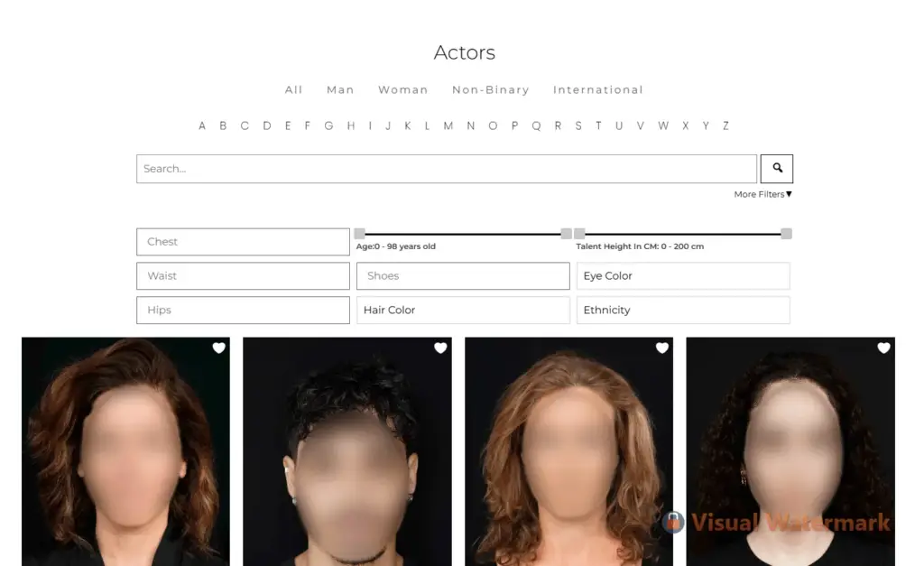This screenshot has width=924, height=566.
Task: Filter actors by letter O
Action: tap(493, 125)
